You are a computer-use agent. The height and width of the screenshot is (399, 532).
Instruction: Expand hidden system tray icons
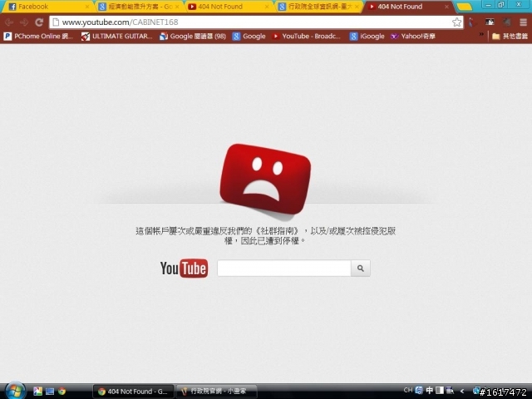(462, 392)
